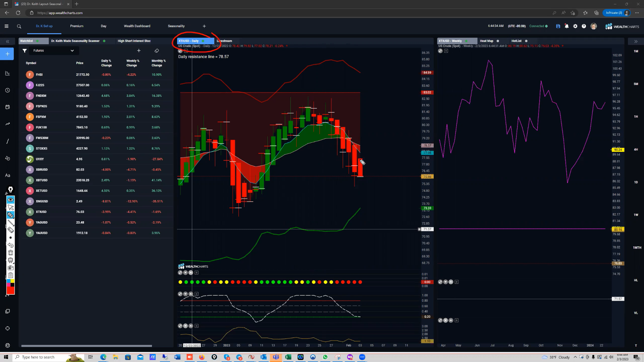Switch to Day workspace tab
This screenshot has width=644, height=362.
point(104,26)
